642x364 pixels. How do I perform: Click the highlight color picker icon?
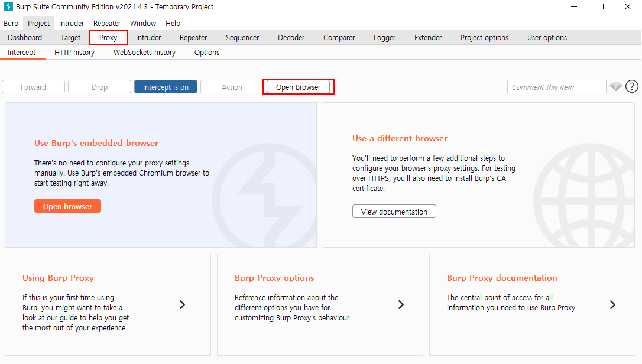click(616, 86)
